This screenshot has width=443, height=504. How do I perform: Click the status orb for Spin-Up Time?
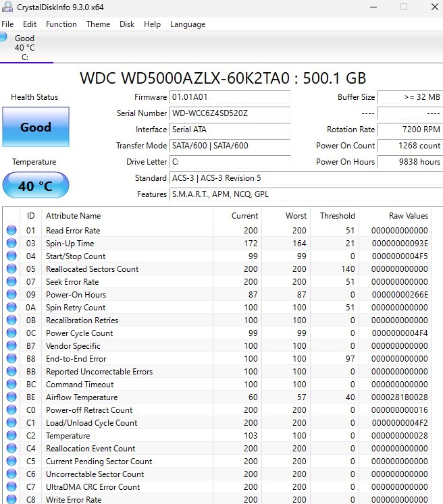11,243
